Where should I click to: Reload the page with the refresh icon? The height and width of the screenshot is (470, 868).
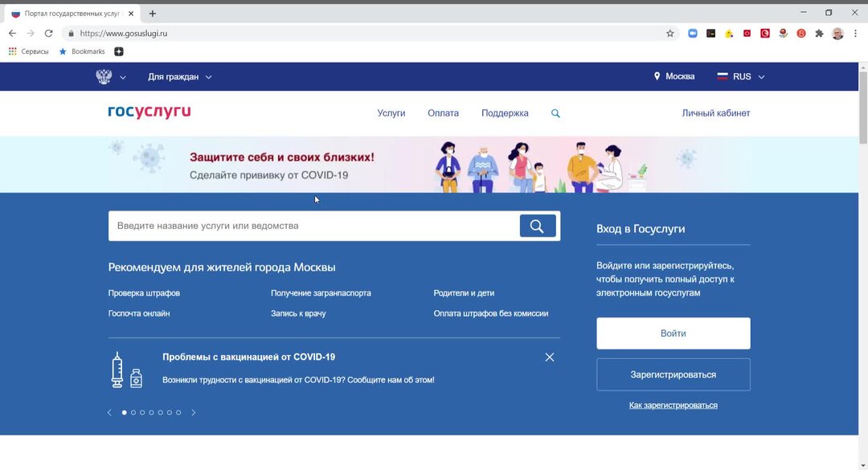[x=50, y=33]
